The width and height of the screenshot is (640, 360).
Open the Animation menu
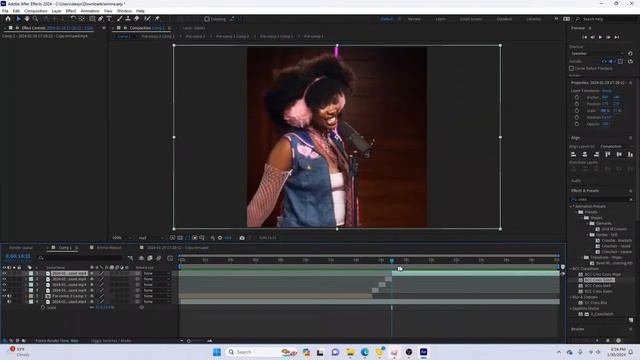coord(90,11)
